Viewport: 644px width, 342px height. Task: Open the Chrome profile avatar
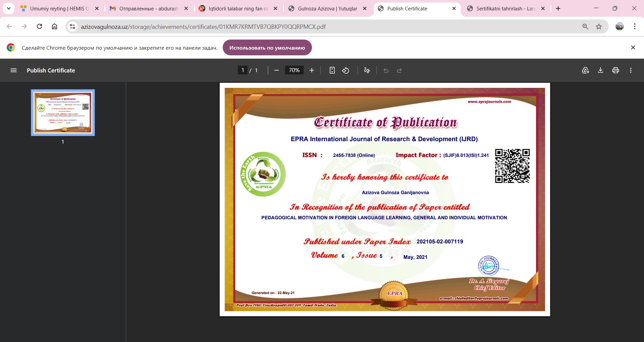(x=620, y=26)
